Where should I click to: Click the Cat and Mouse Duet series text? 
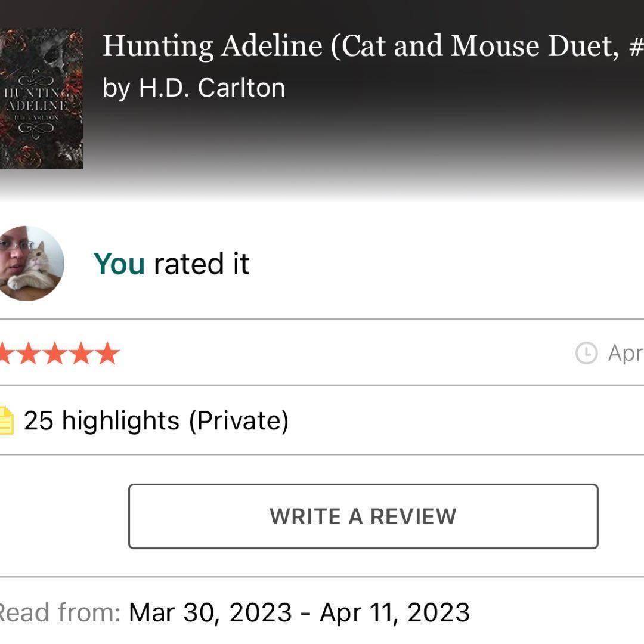[x=477, y=47]
